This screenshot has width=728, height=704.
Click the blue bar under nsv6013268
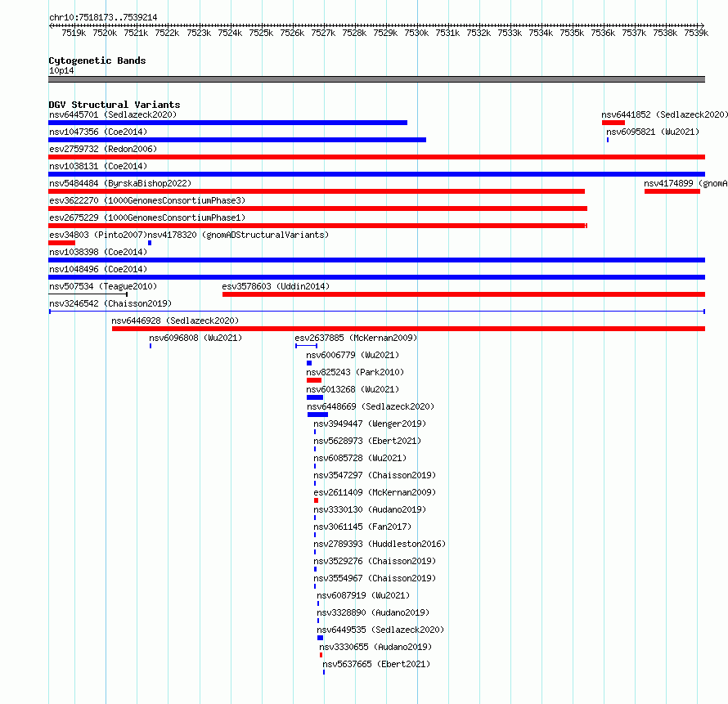point(315,397)
